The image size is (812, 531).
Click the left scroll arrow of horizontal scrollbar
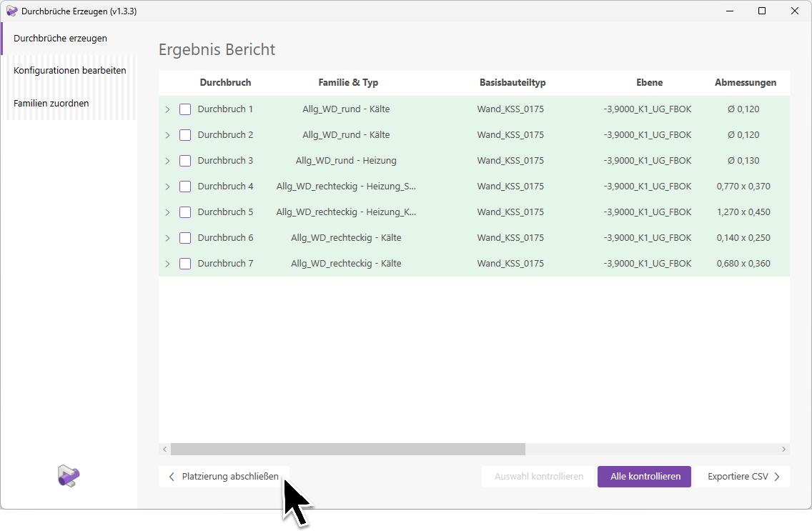pos(164,449)
